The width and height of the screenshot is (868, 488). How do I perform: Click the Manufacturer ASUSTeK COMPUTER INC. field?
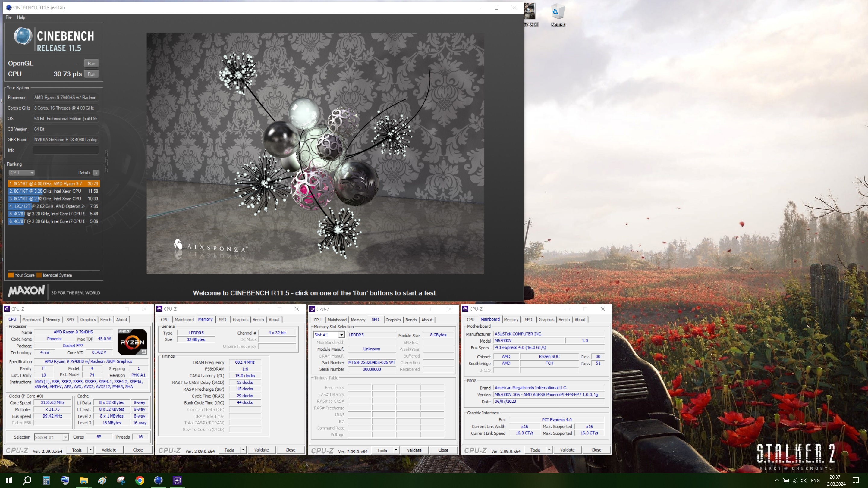[549, 334]
